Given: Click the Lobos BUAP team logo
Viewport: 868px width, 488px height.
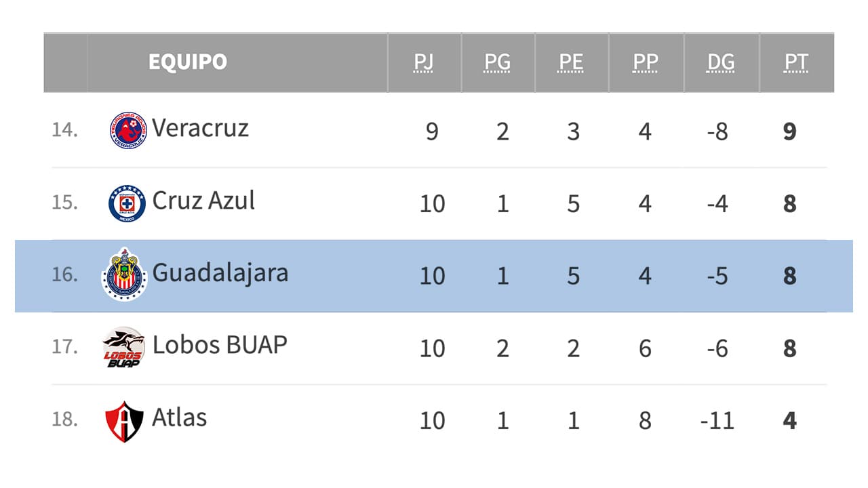Looking at the screenshot, I should point(123,347).
